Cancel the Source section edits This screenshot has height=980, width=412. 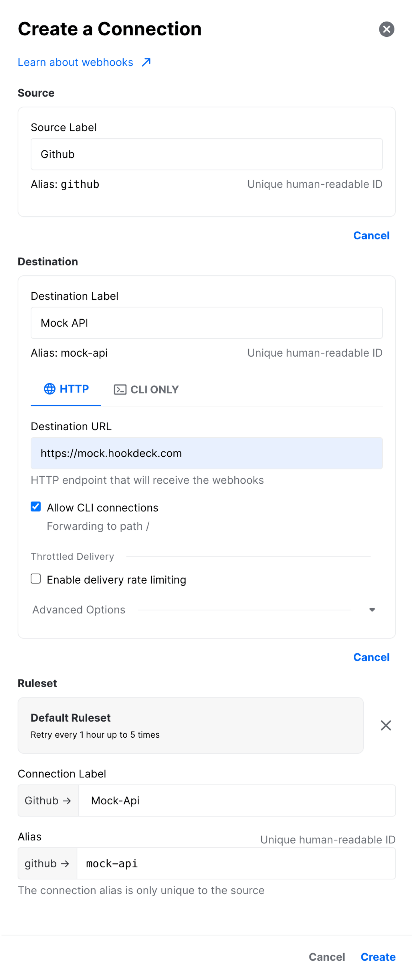371,235
